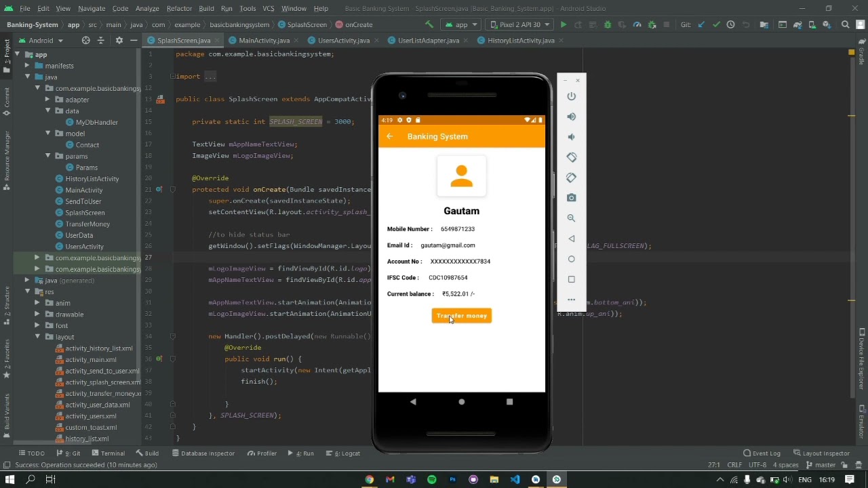Open the Pixel 2 API 30 device dropdown
This screenshot has width=868, height=488.
520,24
